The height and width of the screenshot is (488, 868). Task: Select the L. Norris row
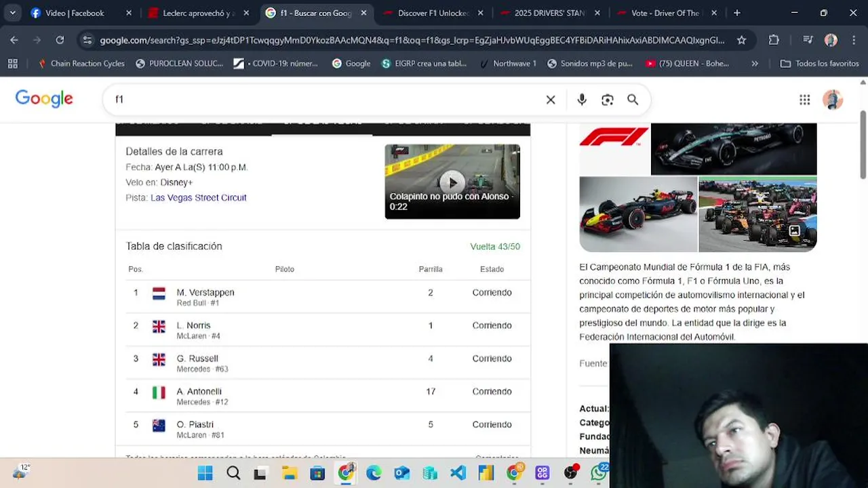tap(323, 329)
